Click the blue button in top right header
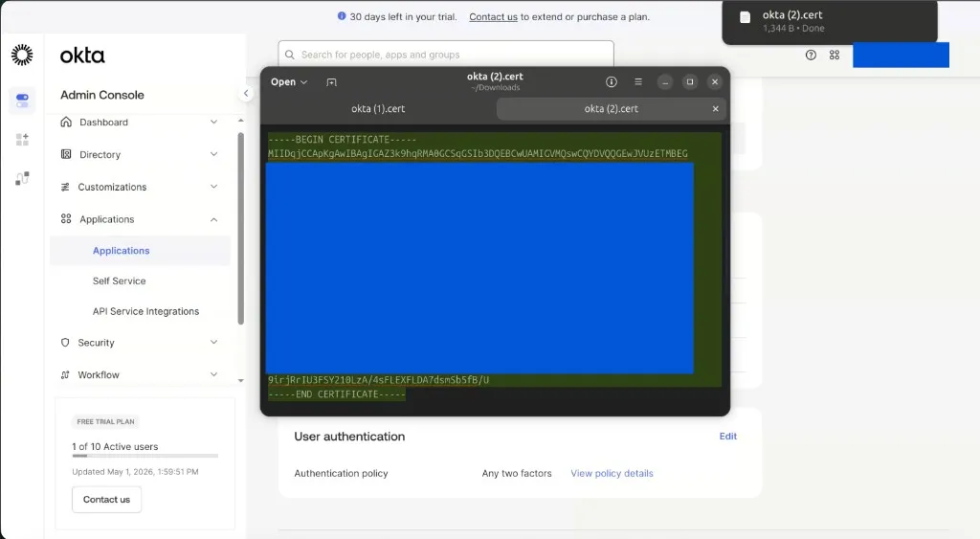This screenshot has height=539, width=980. (901, 55)
